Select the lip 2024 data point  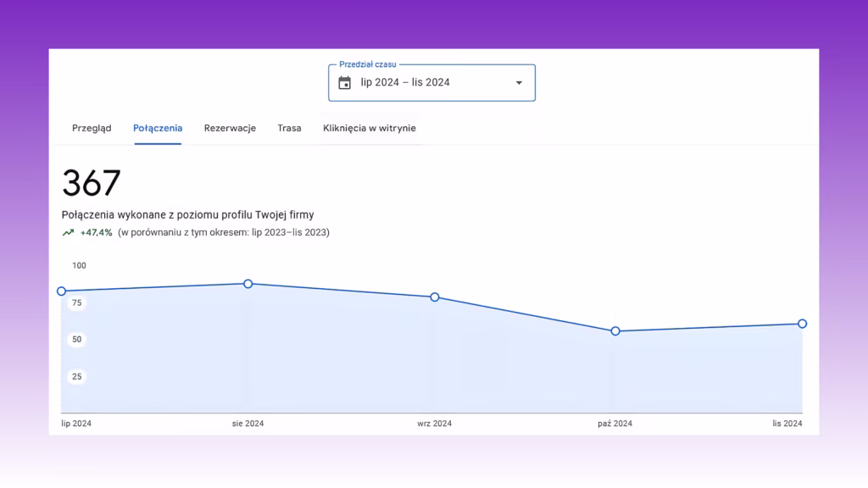[x=61, y=291]
